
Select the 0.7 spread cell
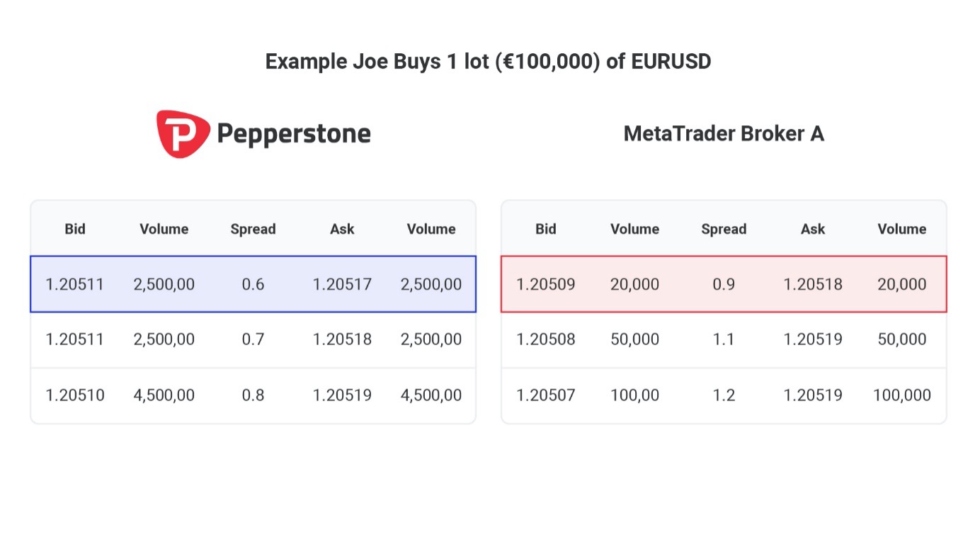point(253,339)
